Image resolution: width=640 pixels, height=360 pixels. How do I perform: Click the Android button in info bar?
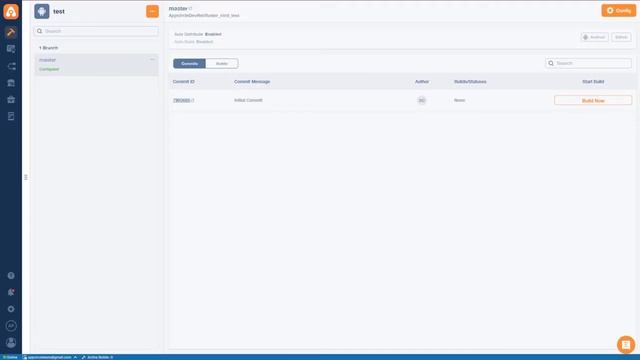[x=594, y=37]
